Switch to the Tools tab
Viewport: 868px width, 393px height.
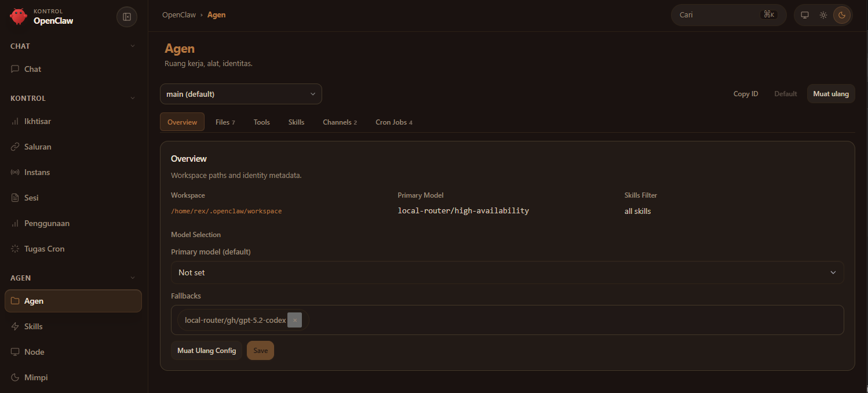point(262,122)
